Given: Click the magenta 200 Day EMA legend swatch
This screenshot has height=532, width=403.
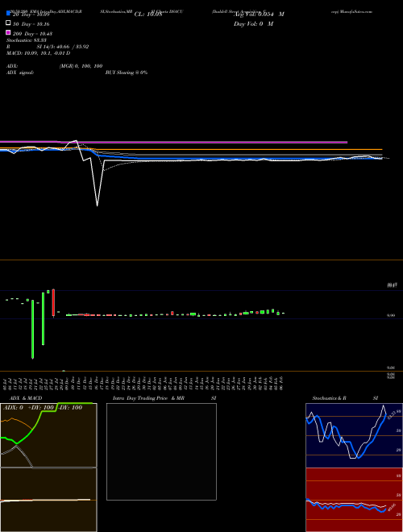Looking at the screenshot, I should tap(8, 32).
